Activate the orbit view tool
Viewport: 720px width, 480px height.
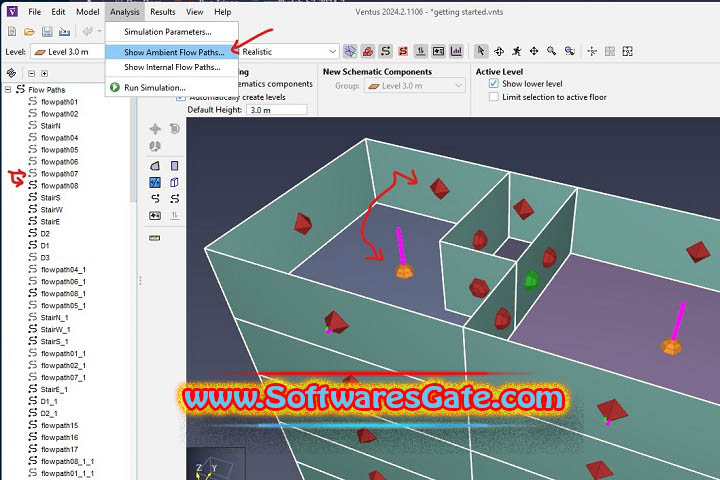click(x=499, y=51)
